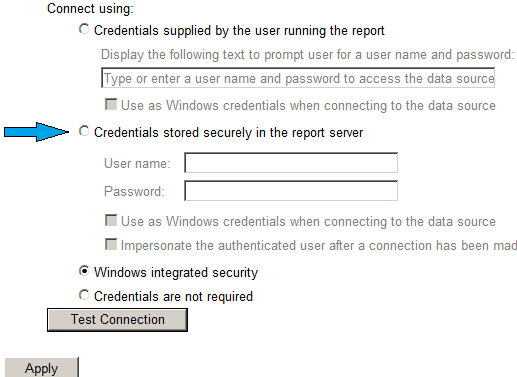517x377 pixels.
Task: Choose 'Credentials are not required' radio option
Action: coord(84,295)
